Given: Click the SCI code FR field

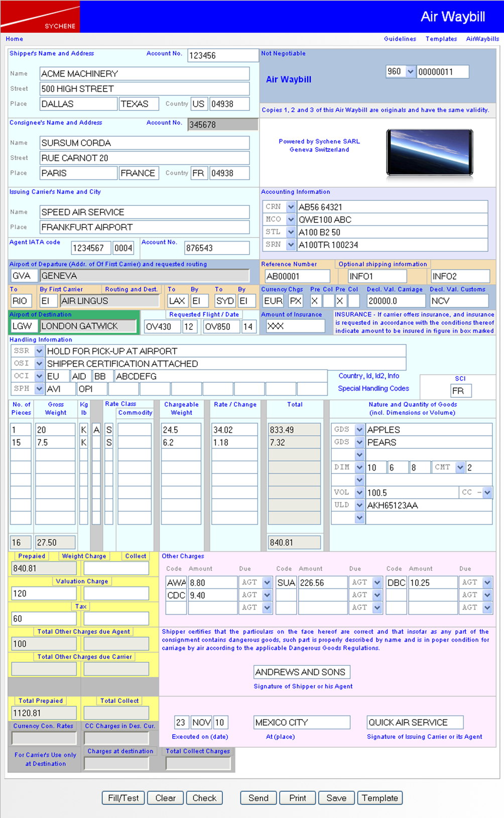Looking at the screenshot, I should [461, 391].
